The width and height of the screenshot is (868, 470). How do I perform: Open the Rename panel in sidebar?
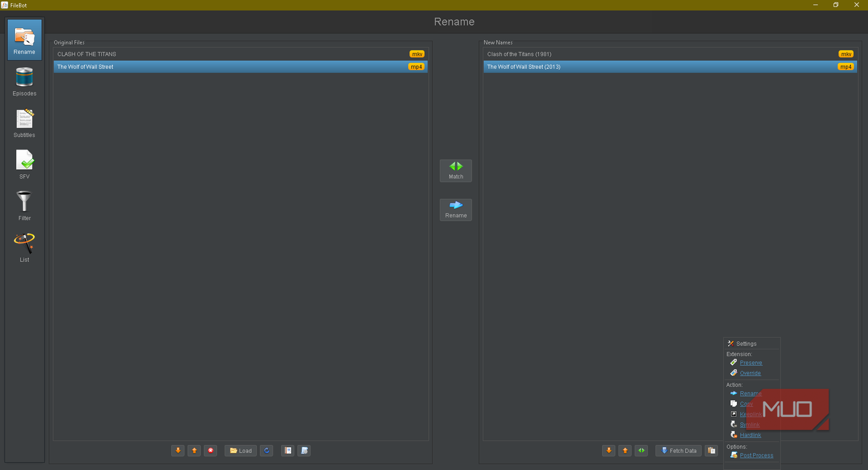[x=25, y=39]
